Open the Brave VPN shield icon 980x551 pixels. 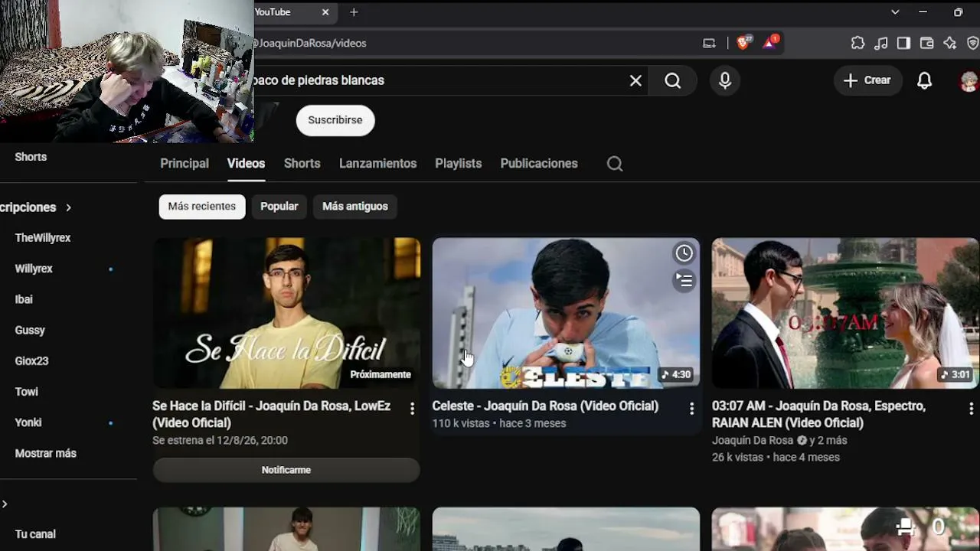[x=972, y=43]
